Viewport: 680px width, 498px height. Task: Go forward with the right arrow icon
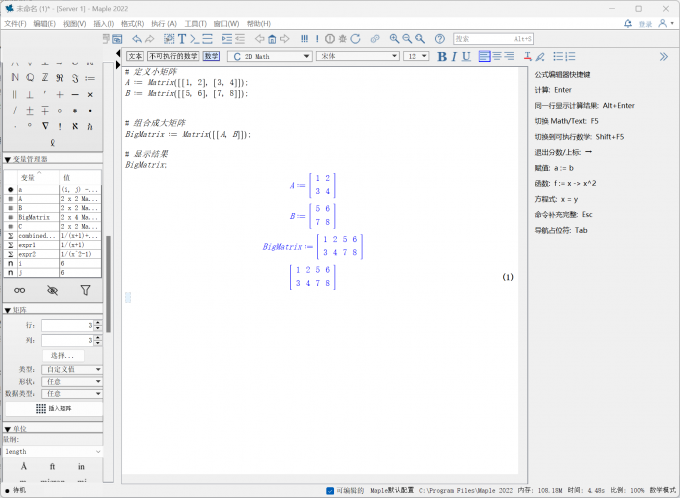point(284,39)
